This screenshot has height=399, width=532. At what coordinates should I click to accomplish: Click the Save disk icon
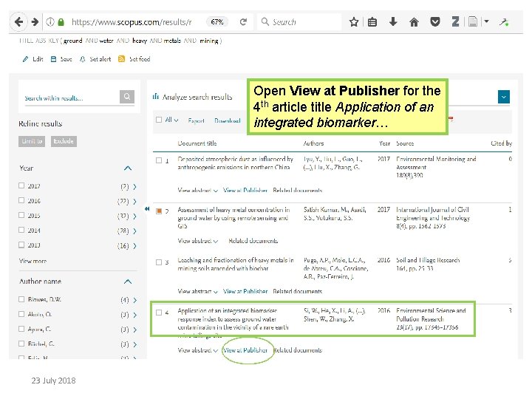click(53, 59)
